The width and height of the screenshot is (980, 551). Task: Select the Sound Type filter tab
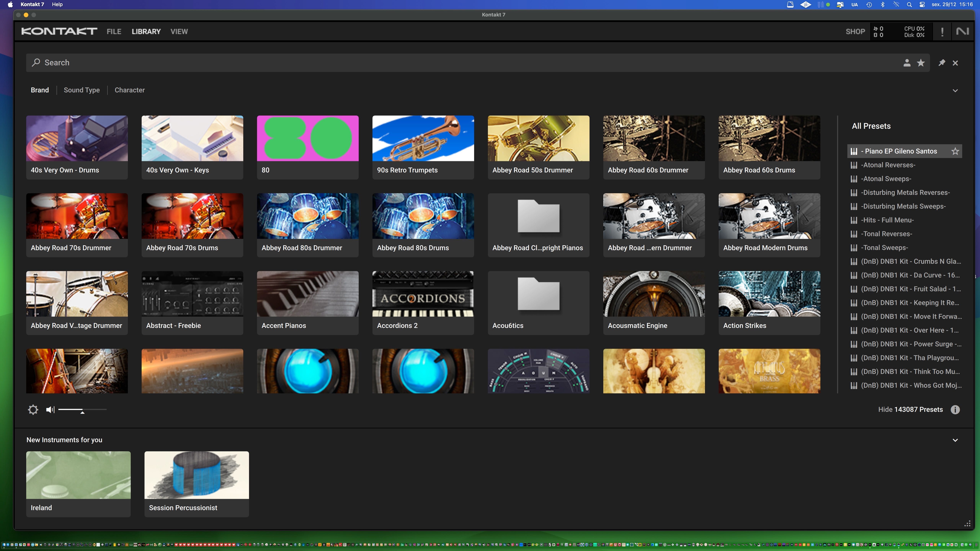82,90
